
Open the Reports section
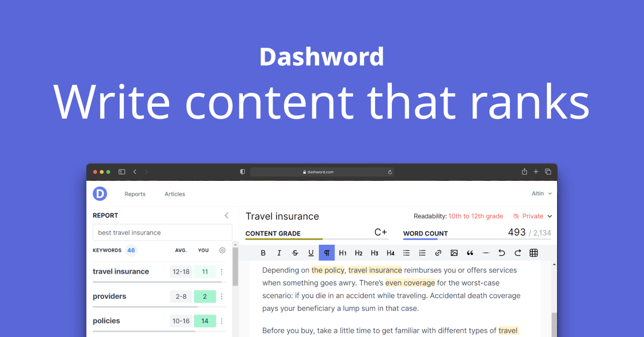[135, 194]
